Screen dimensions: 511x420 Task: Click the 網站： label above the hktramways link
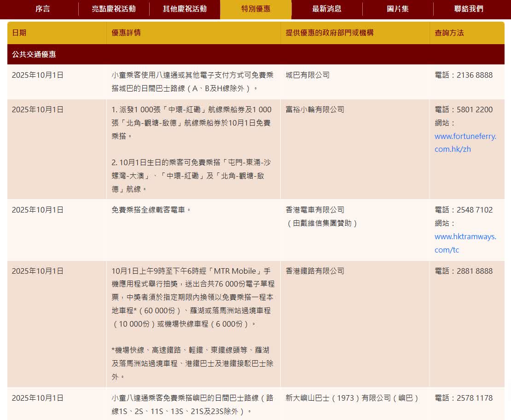[445, 224]
